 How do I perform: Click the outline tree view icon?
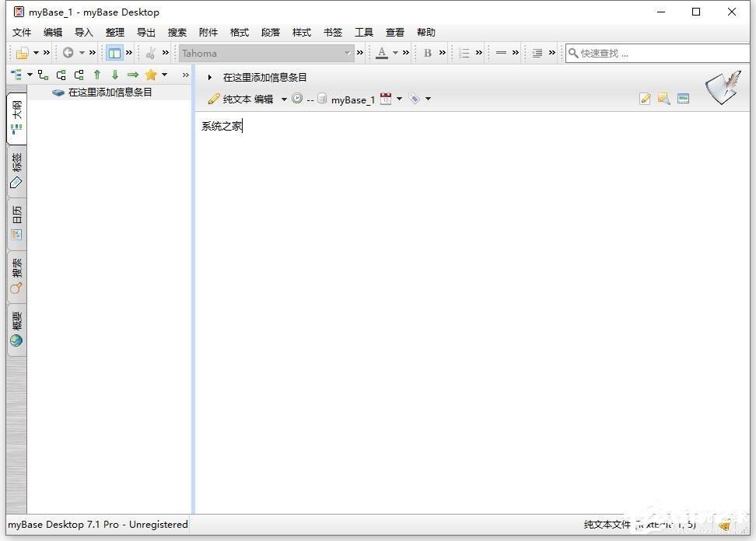click(16, 75)
